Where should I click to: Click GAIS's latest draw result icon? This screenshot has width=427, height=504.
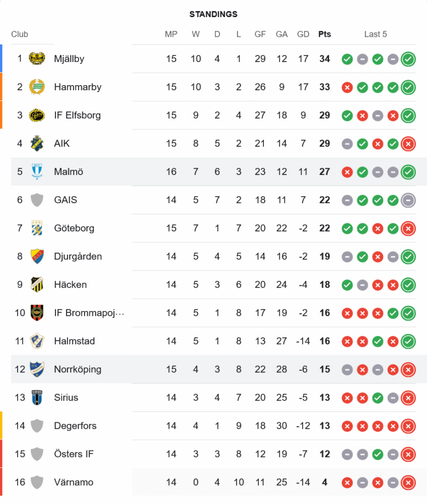408,200
